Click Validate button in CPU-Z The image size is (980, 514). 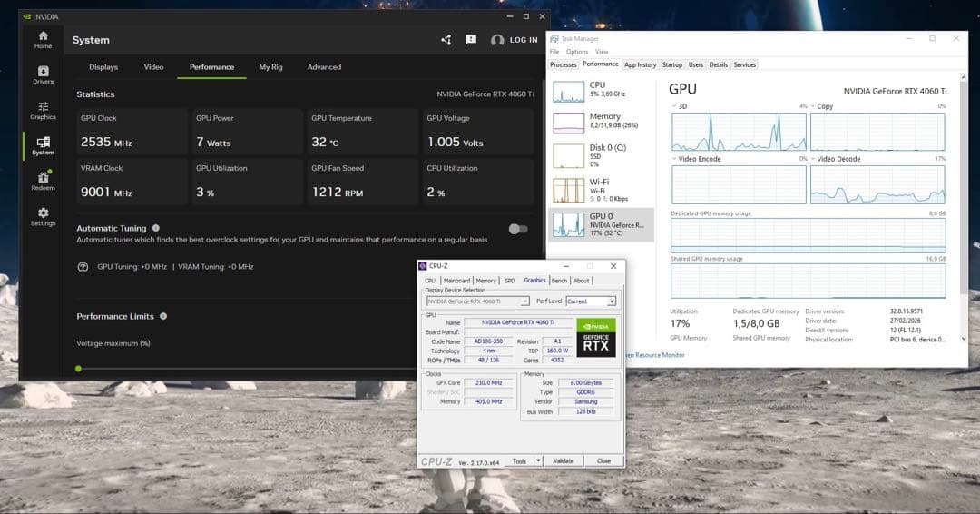(563, 460)
